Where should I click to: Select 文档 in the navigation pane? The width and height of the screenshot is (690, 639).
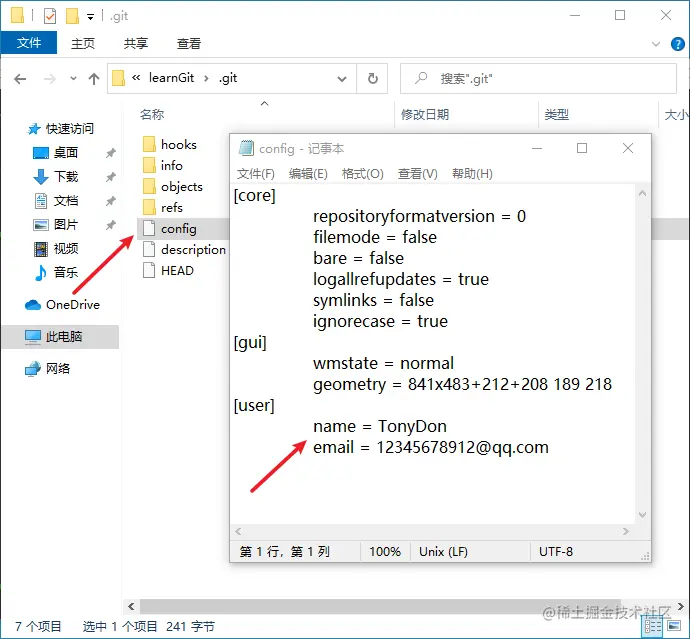[55, 201]
